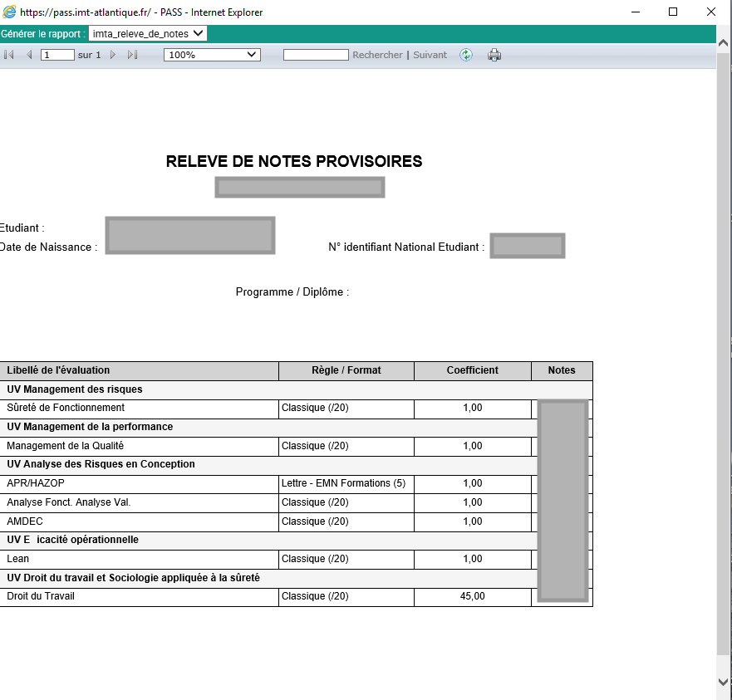Click the Classique (/20) format cell in Sûreté de Fonctionnement row
Viewport: 732px width, 700px height.
pyautogui.click(x=346, y=408)
